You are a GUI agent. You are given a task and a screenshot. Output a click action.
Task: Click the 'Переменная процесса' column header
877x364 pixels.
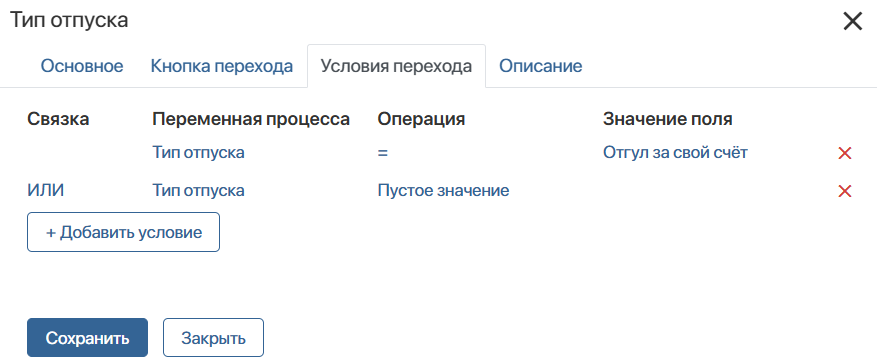(251, 119)
